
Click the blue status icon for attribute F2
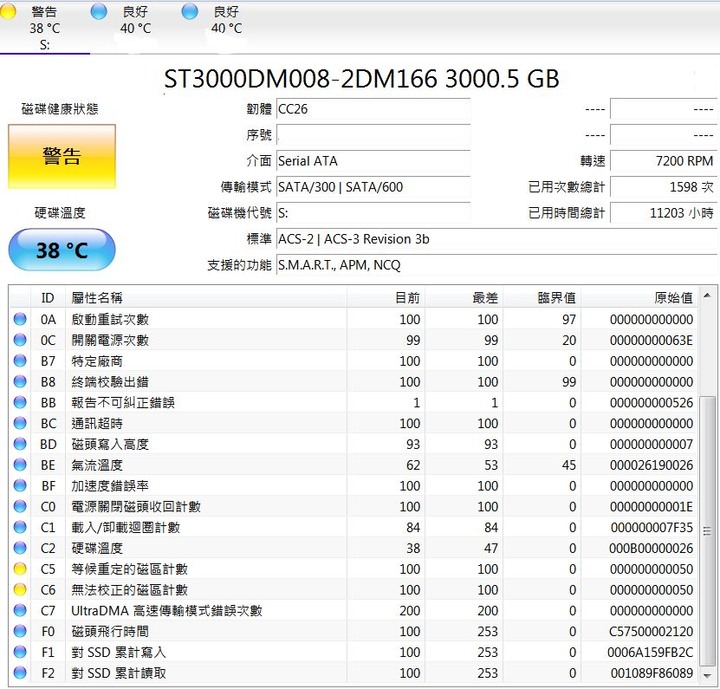point(20,673)
